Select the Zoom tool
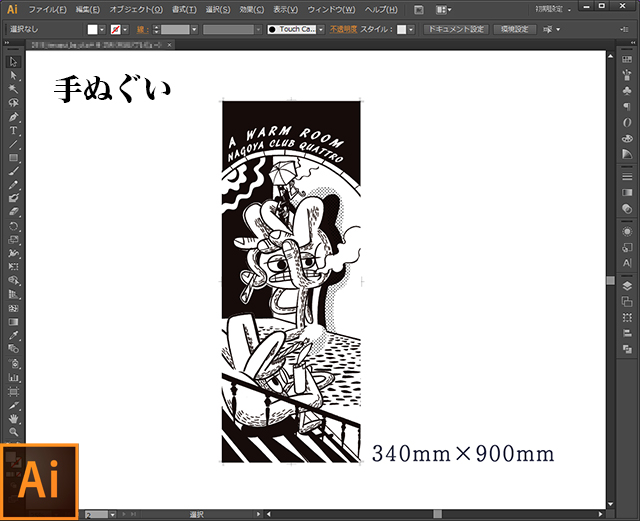Screen dimensions: 640x521 point(13,432)
